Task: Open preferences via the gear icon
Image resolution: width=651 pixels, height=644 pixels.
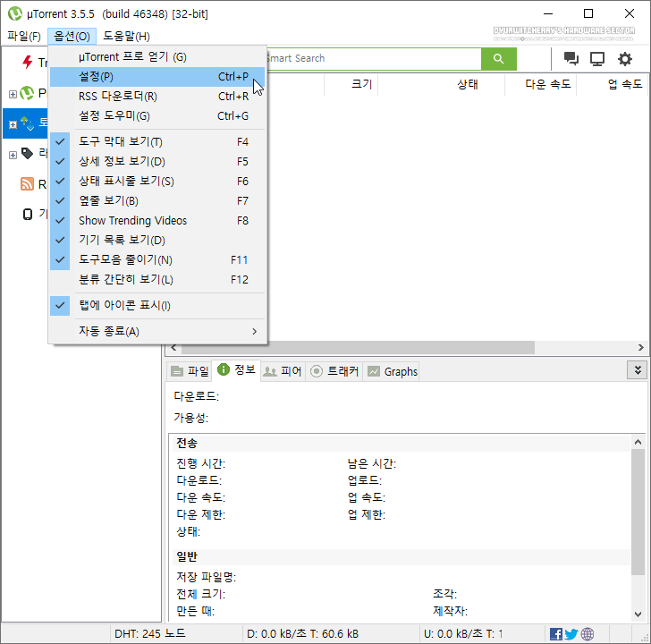Action: (624, 59)
